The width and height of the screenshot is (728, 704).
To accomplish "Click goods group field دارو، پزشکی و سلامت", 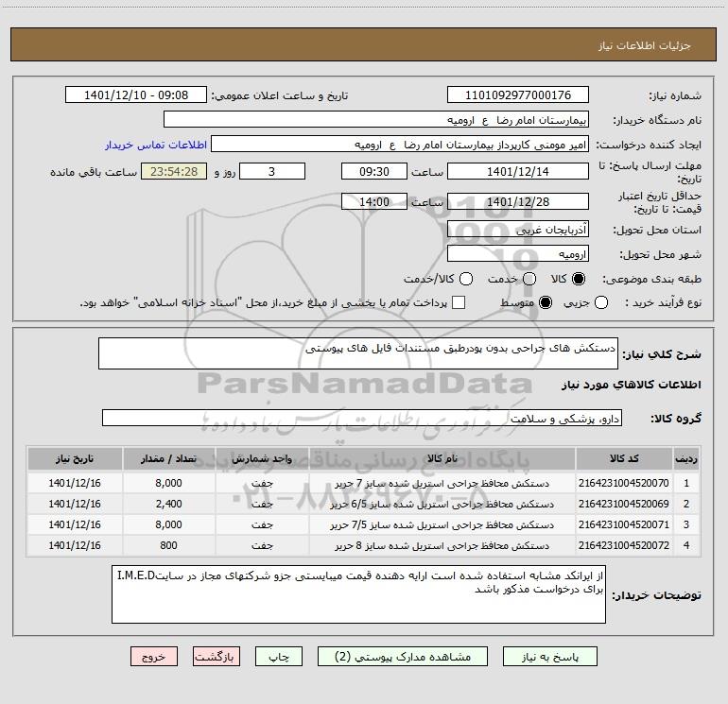I will [x=362, y=418].
